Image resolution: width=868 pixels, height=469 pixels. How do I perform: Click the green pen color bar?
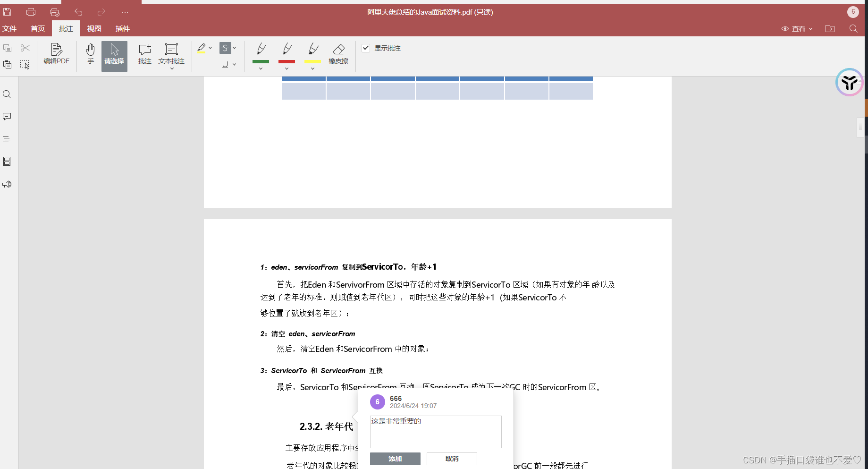[x=261, y=61]
